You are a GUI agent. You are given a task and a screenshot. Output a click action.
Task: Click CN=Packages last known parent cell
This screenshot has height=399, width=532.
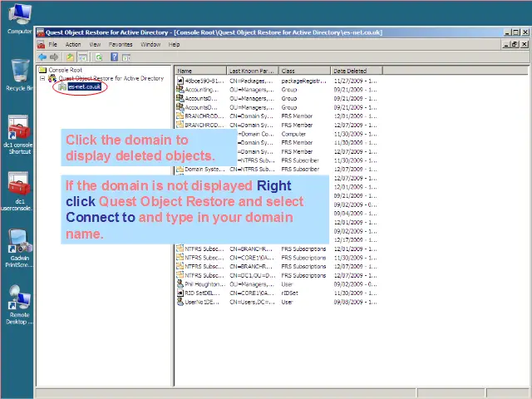pos(251,81)
